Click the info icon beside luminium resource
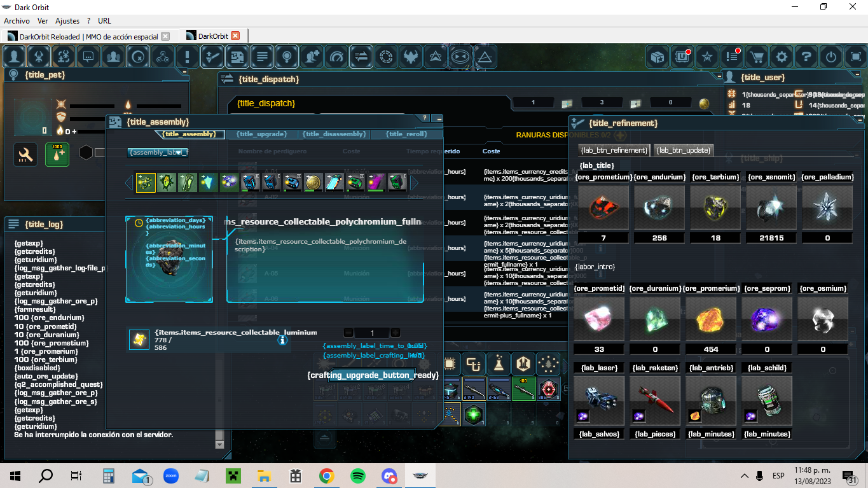868x488 pixels. point(282,340)
